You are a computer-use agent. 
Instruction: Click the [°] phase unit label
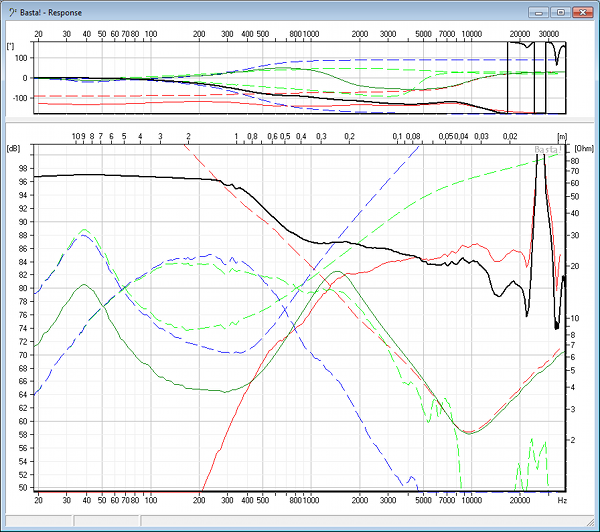pos(10,46)
